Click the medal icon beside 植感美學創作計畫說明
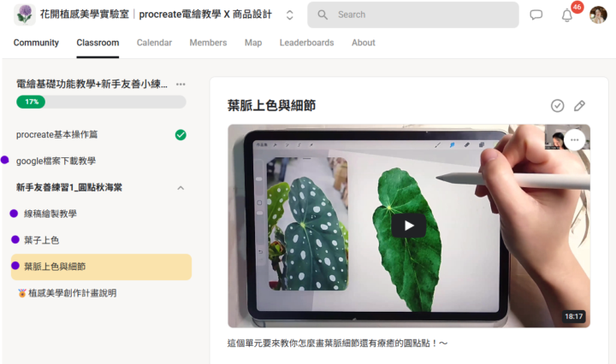This screenshot has width=616, height=364. tap(22, 293)
